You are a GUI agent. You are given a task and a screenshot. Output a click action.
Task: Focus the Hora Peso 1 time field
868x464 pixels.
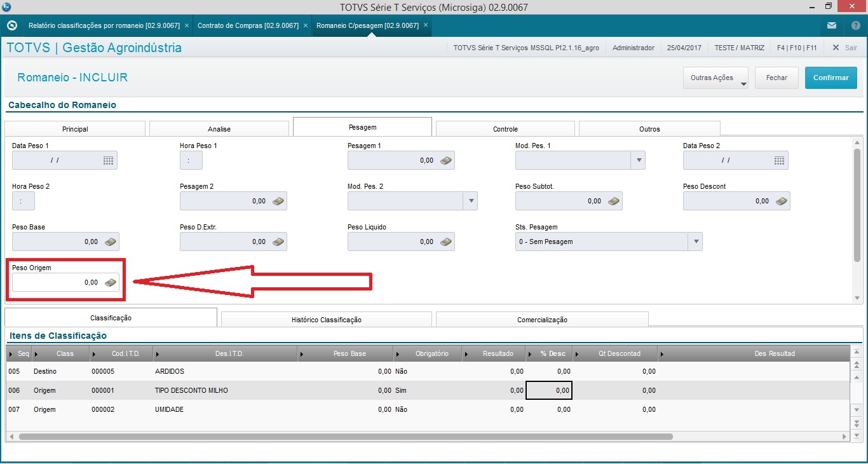191,161
